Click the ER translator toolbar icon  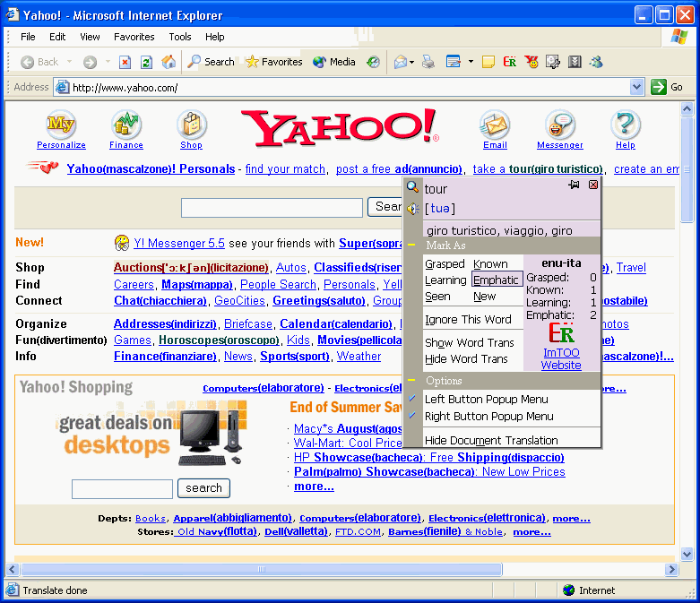(x=510, y=62)
